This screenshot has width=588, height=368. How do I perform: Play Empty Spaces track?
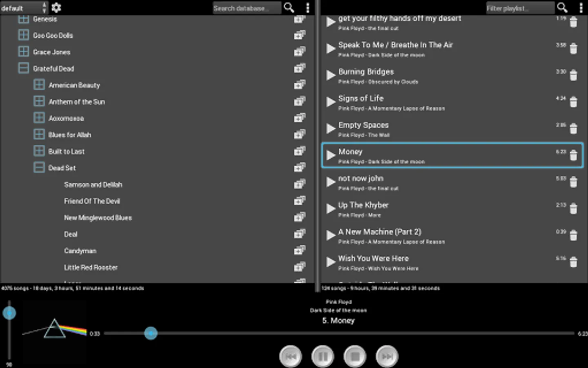pyautogui.click(x=331, y=128)
